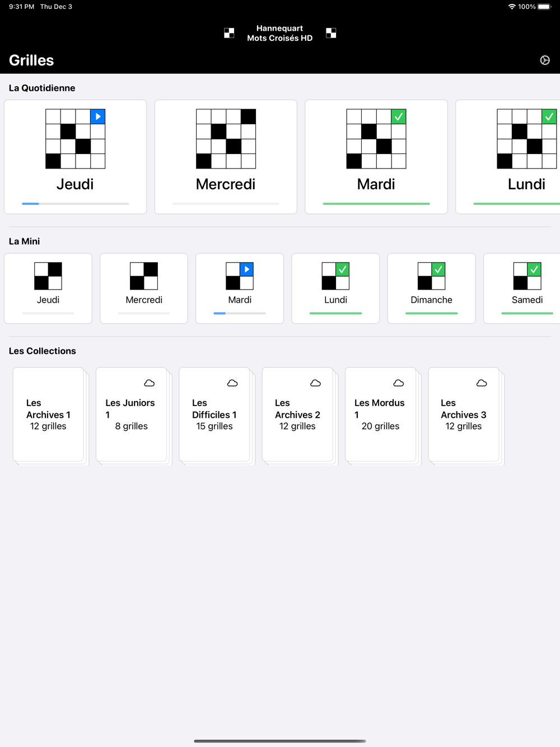Tap the Mardi mini progress bar
This screenshot has height=747, width=560.
(x=240, y=314)
